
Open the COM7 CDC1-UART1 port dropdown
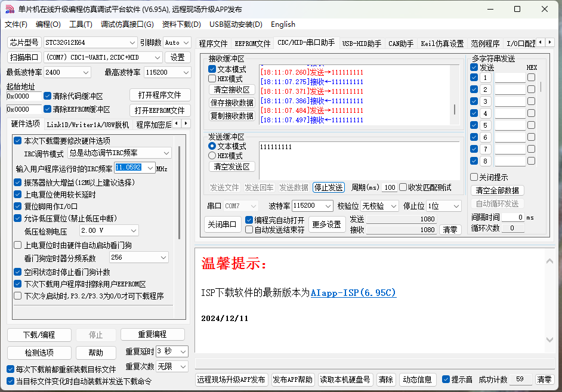[157, 57]
